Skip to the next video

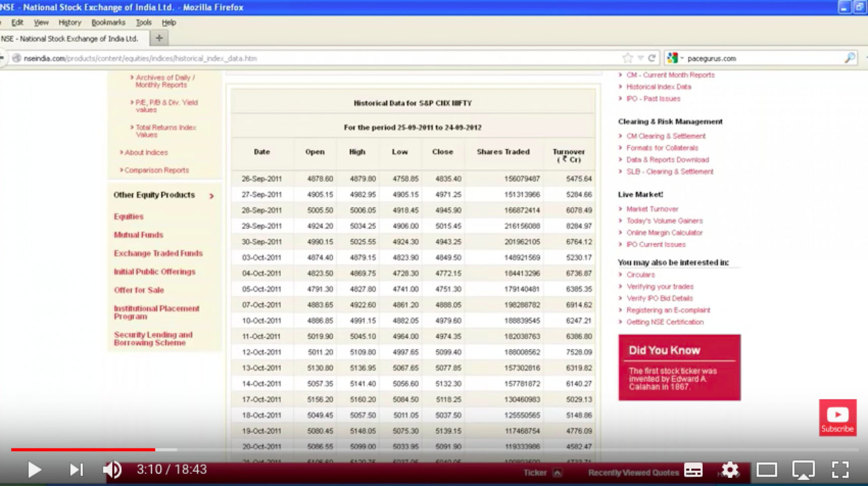pos(76,469)
